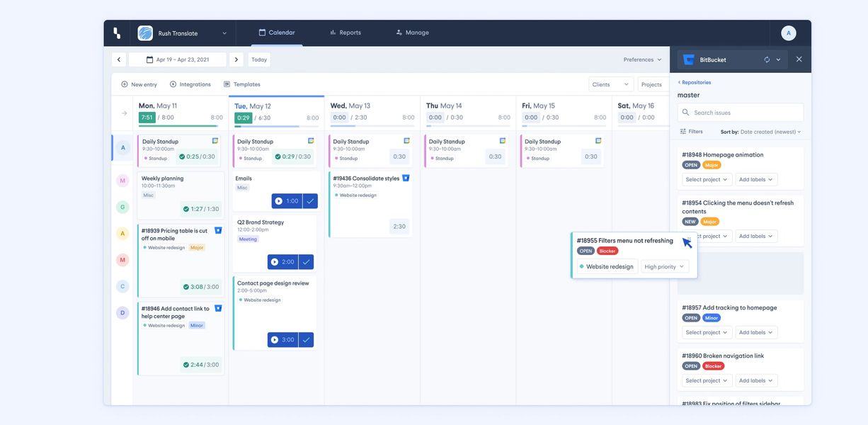
Task: Open Integrations
Action: 190,84
